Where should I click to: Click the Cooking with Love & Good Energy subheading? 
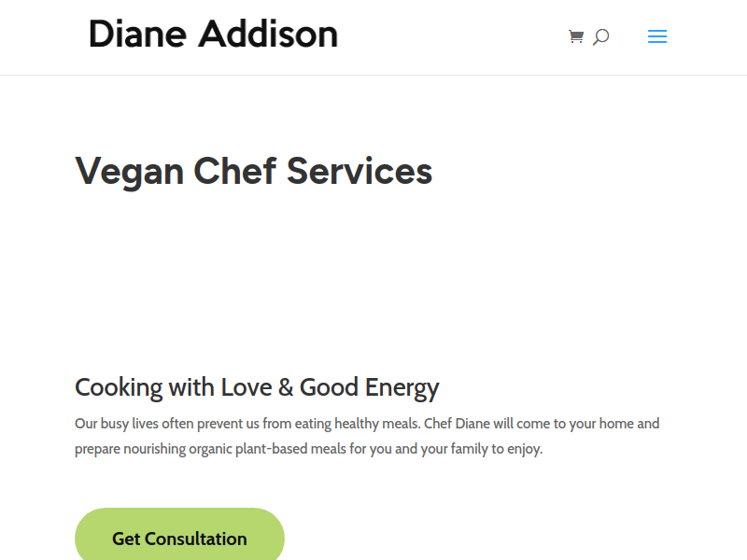pyautogui.click(x=257, y=387)
